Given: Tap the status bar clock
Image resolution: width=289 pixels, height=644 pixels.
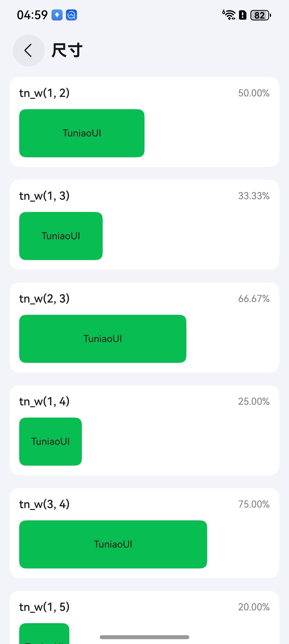Looking at the screenshot, I should 32,15.
